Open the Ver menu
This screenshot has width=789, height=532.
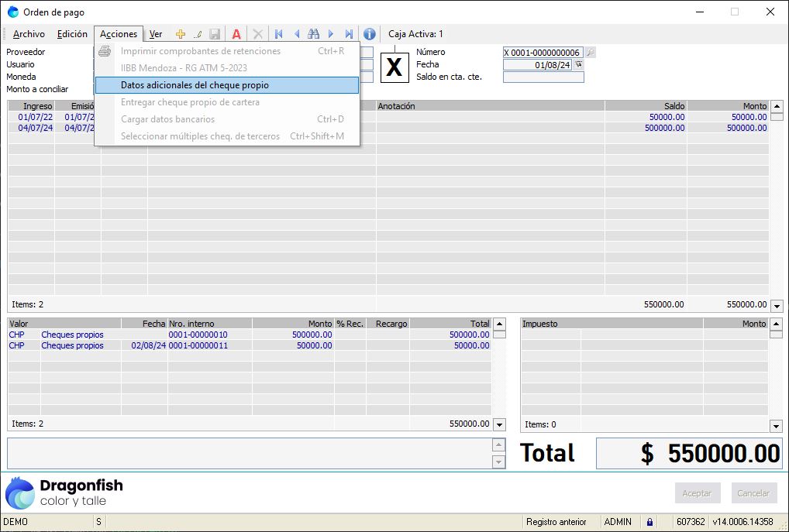(156, 34)
